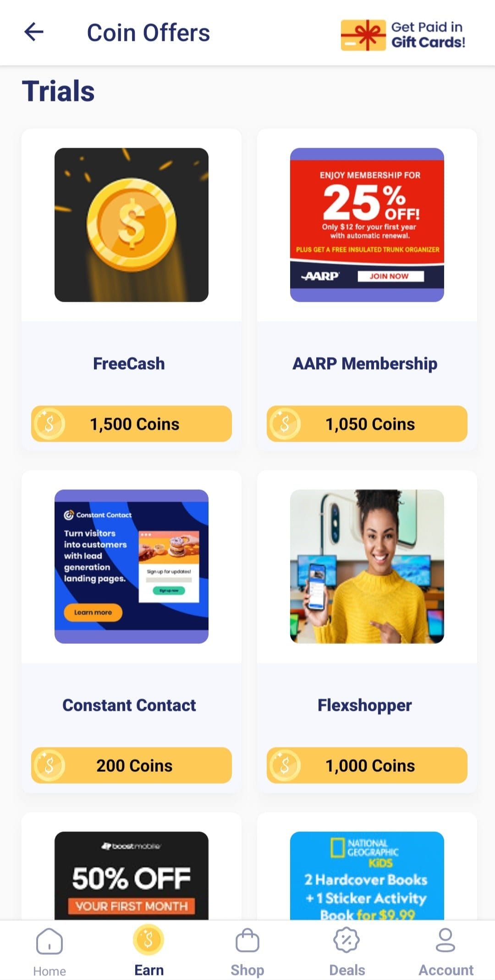Tap the AARP Membership title
The width and height of the screenshot is (495, 980).
(x=365, y=364)
